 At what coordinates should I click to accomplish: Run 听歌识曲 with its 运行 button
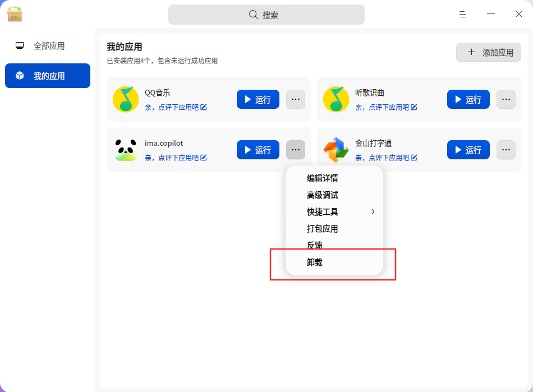(468, 99)
